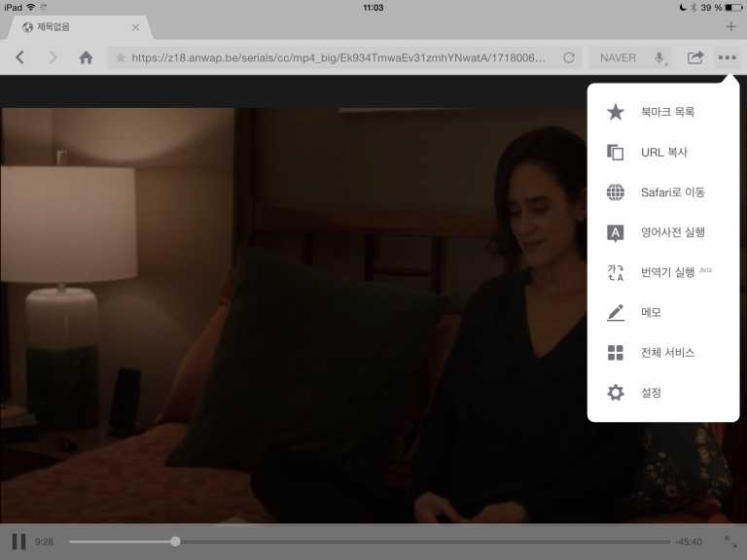The image size is (747, 560).
Task: Go back with the left arrow button
Action: 19,57
